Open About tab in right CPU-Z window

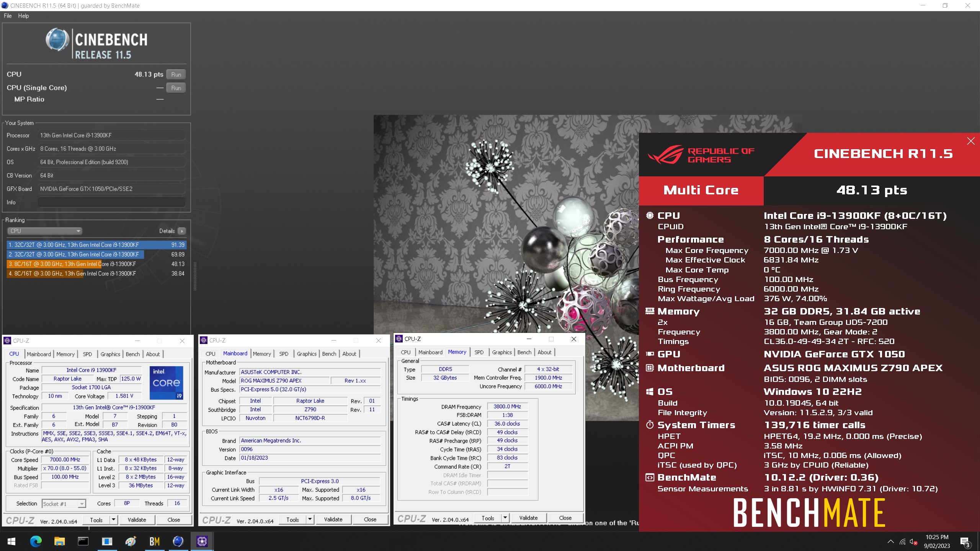(544, 352)
